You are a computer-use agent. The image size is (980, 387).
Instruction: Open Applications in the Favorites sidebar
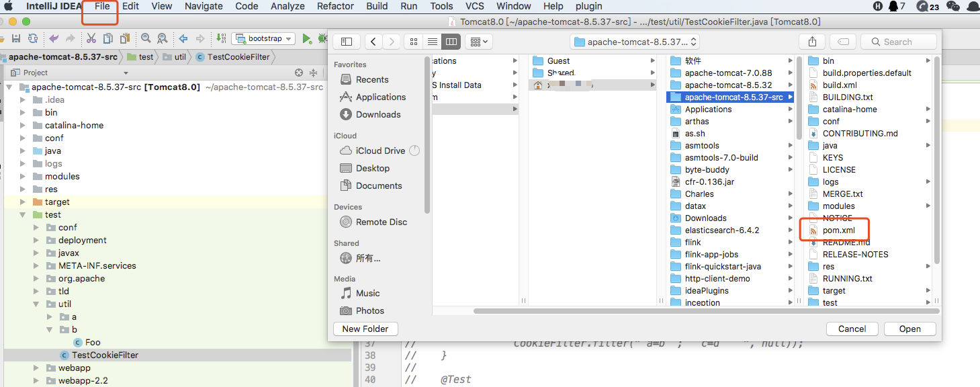point(381,97)
